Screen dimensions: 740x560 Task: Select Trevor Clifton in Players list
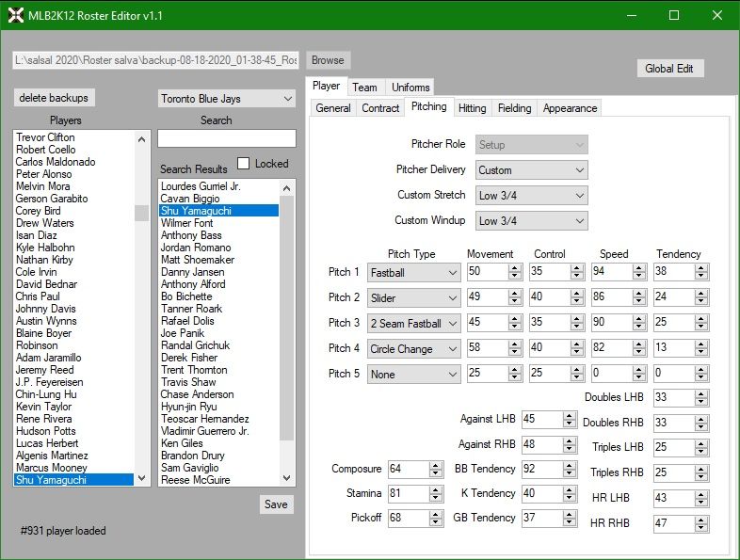click(x=45, y=137)
